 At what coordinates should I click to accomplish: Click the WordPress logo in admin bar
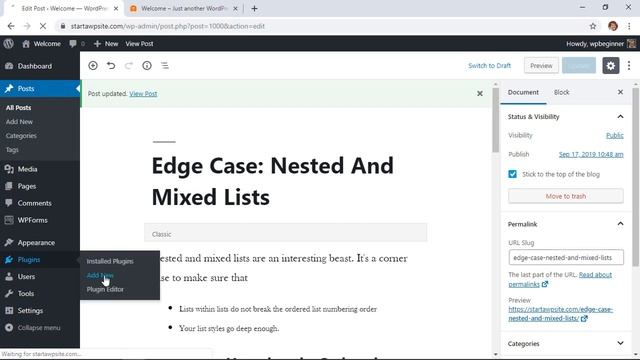pyautogui.click(x=9, y=43)
